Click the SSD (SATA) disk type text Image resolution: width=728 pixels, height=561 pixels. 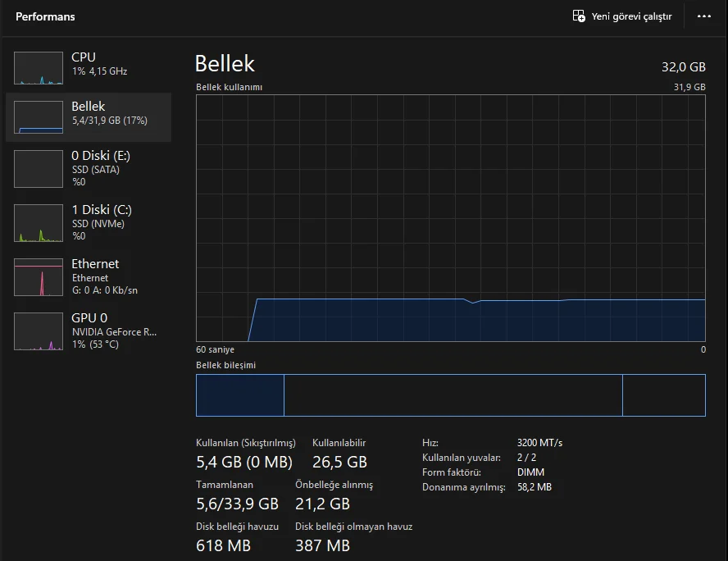click(x=96, y=170)
